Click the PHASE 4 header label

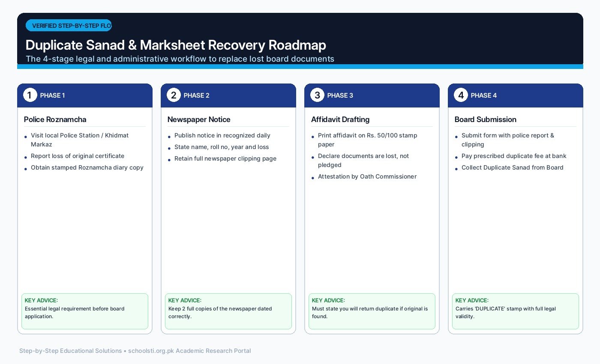(484, 95)
